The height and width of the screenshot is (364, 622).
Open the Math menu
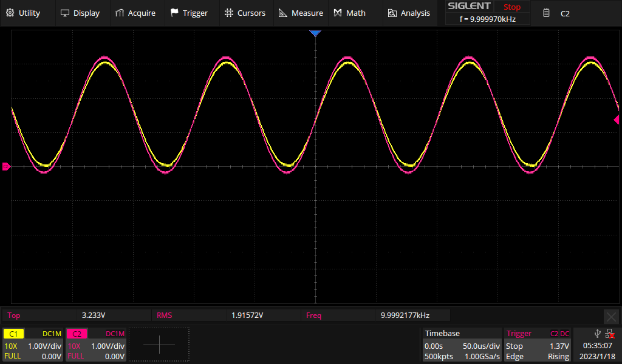click(x=349, y=13)
